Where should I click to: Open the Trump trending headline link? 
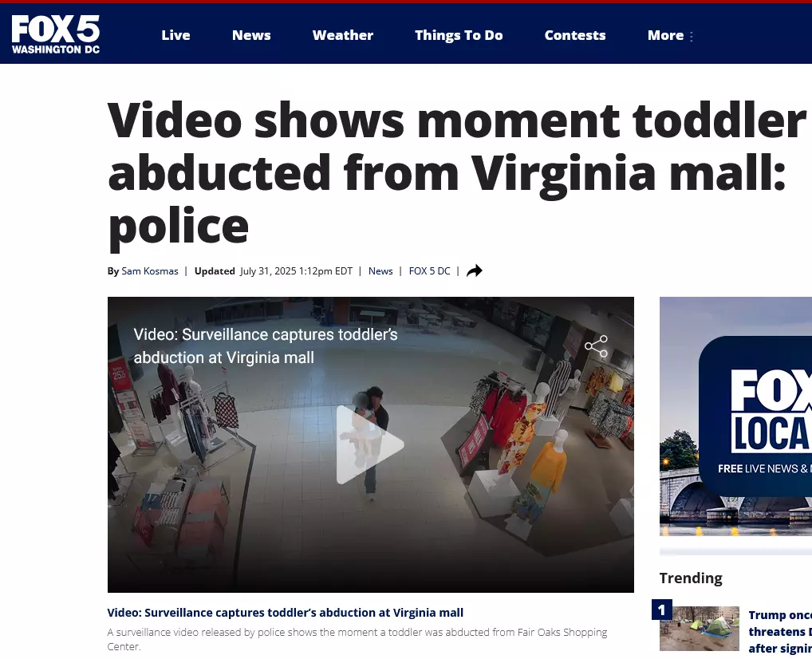click(780, 632)
